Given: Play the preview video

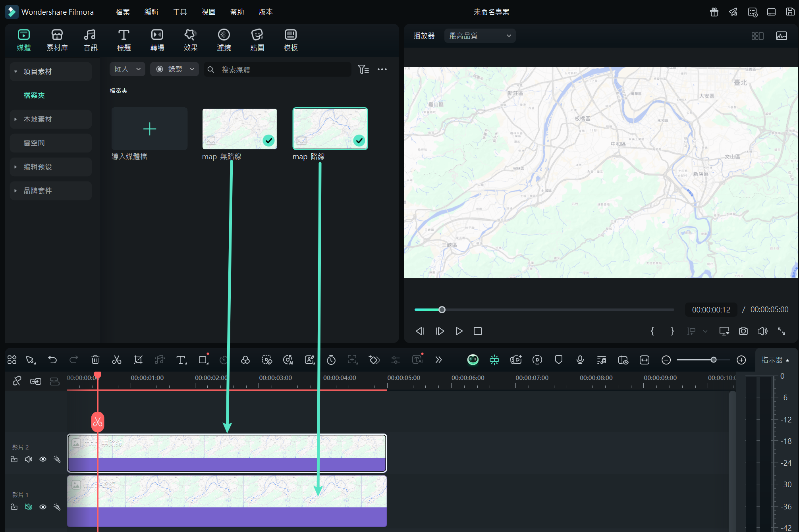Looking at the screenshot, I should (459, 331).
